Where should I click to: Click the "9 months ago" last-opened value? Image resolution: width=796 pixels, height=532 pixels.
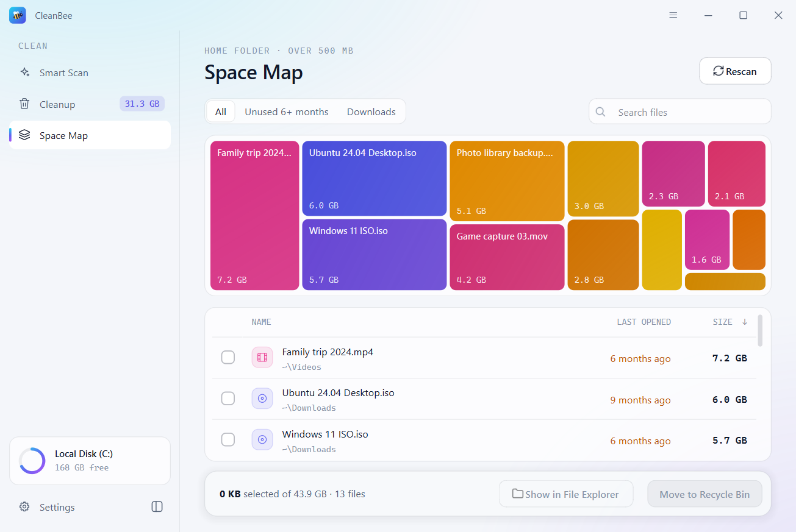click(x=640, y=400)
